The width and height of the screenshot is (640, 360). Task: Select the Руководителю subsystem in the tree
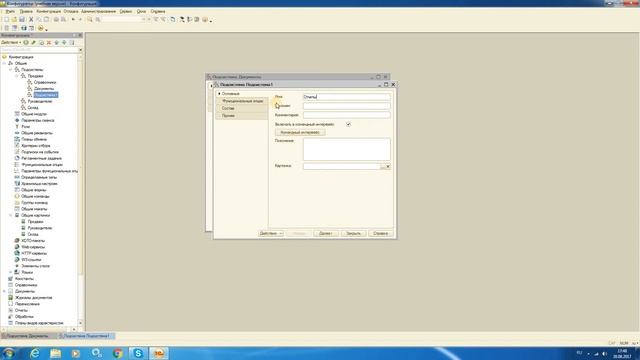[40, 101]
